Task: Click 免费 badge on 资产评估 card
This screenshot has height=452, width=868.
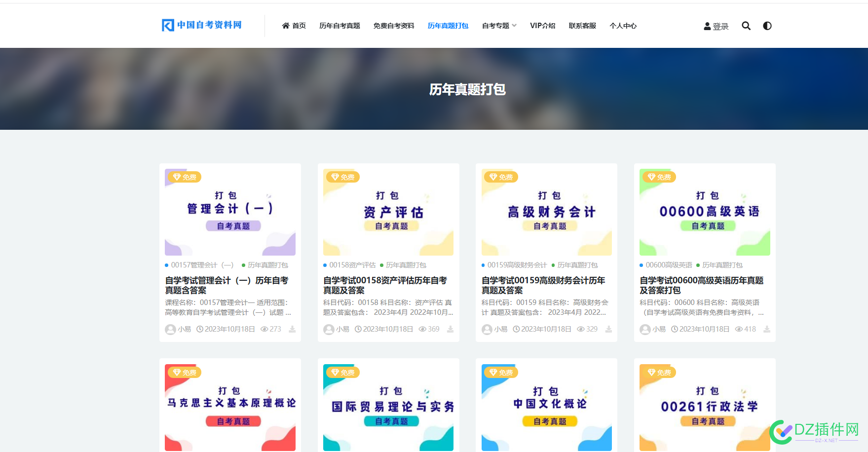Action: [343, 177]
